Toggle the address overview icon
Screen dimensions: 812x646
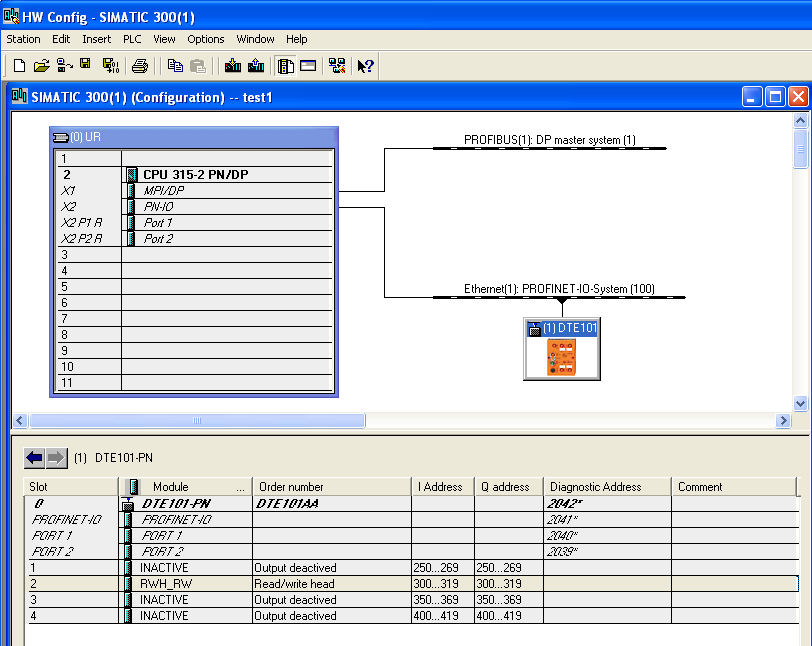click(x=308, y=66)
